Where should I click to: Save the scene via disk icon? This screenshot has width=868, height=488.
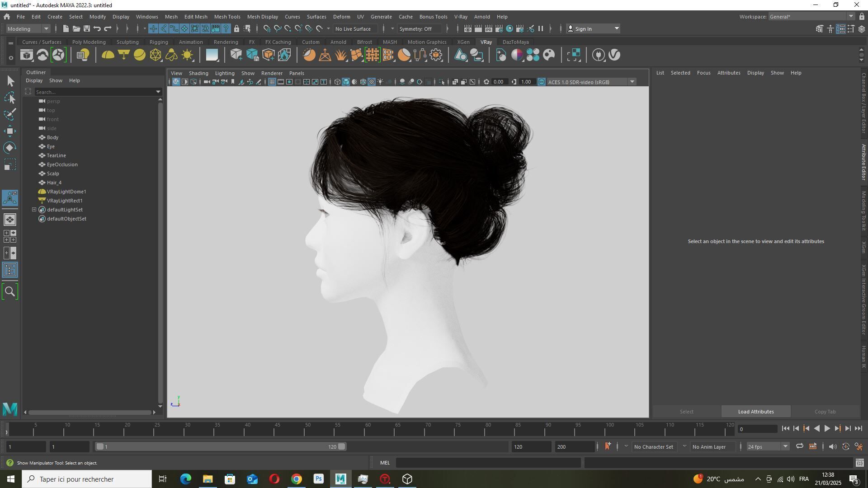[87, 29]
